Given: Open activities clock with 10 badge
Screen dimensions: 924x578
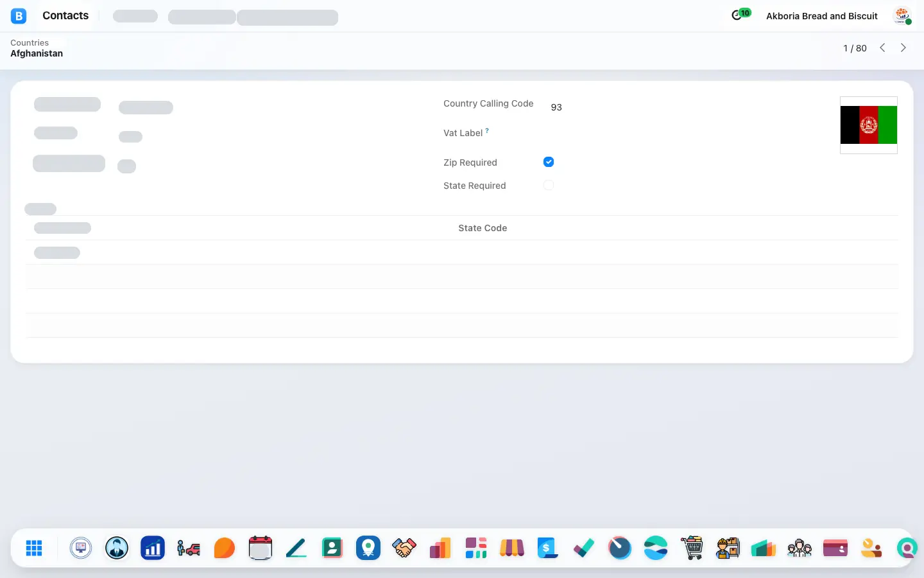Looking at the screenshot, I should [x=740, y=14].
